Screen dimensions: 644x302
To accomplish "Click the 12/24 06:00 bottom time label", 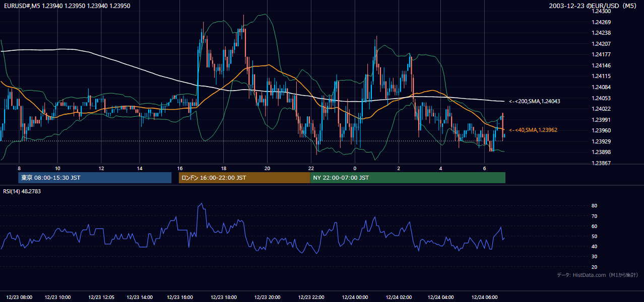I will point(484,297).
